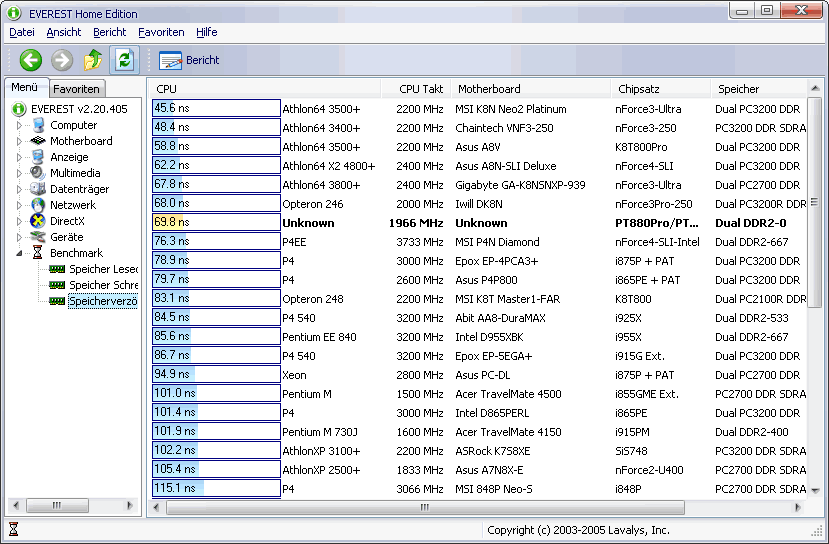Viewport: 829px width, 544px height.
Task: Click the 3733 MHz clock value
Action: click(x=420, y=242)
